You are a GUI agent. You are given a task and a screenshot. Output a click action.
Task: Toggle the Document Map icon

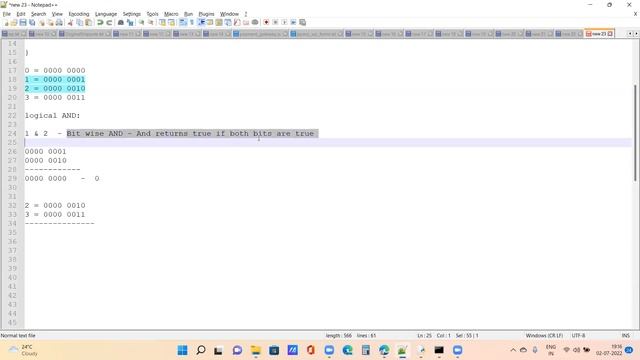click(219, 22)
